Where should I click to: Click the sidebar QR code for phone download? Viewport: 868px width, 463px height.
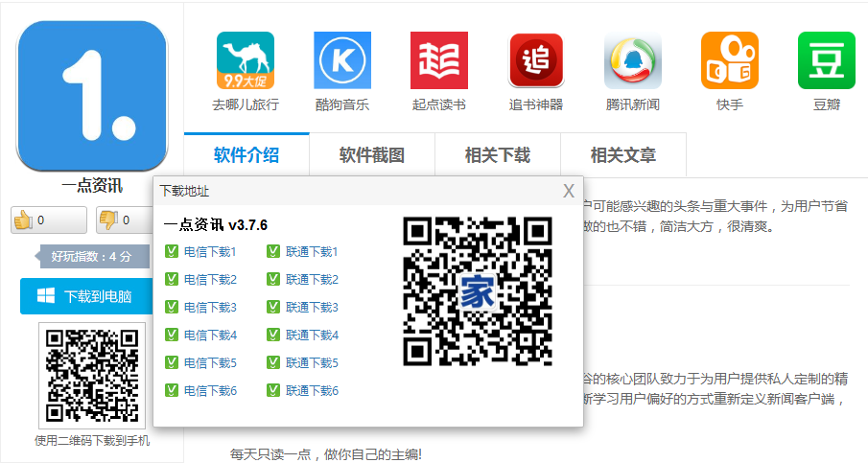coord(92,376)
